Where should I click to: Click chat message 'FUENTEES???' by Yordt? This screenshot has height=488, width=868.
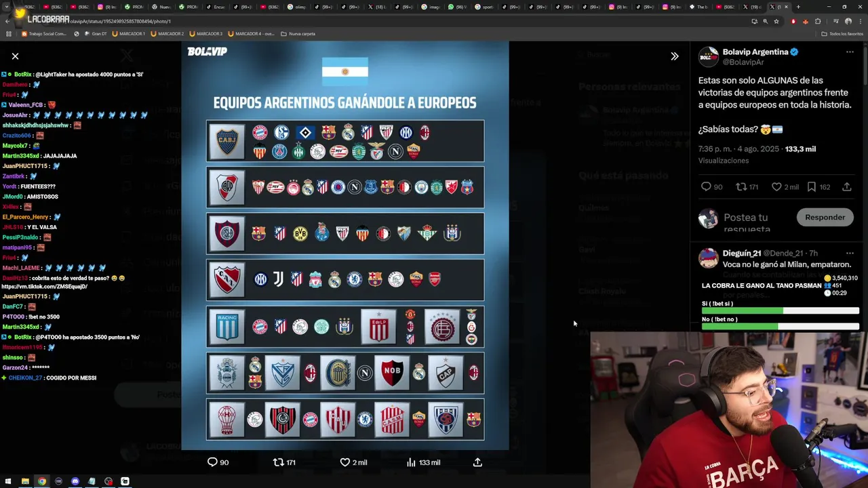coord(39,186)
